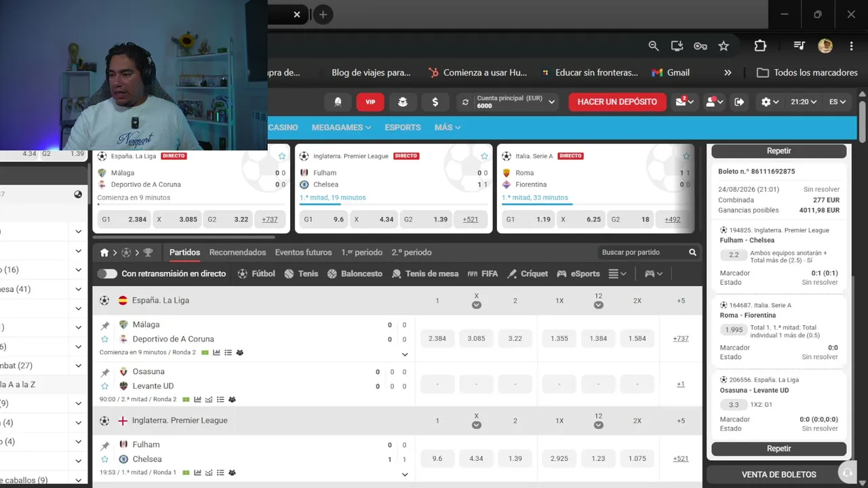Switch to the Recomendados tab
Screen dimensions: 868x488
(237, 253)
